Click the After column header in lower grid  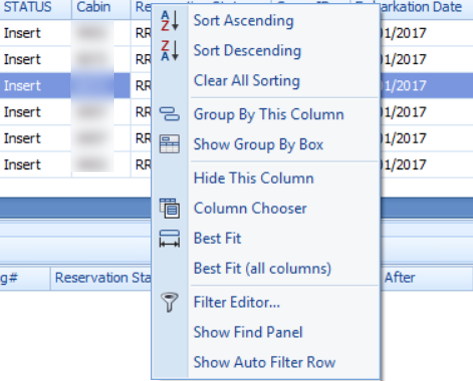(x=427, y=278)
